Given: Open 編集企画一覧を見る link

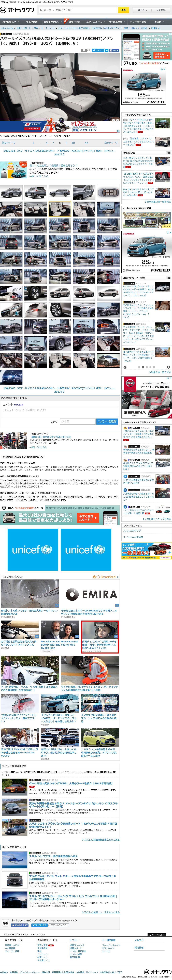Looking at the screenshot, I should pos(160,372).
